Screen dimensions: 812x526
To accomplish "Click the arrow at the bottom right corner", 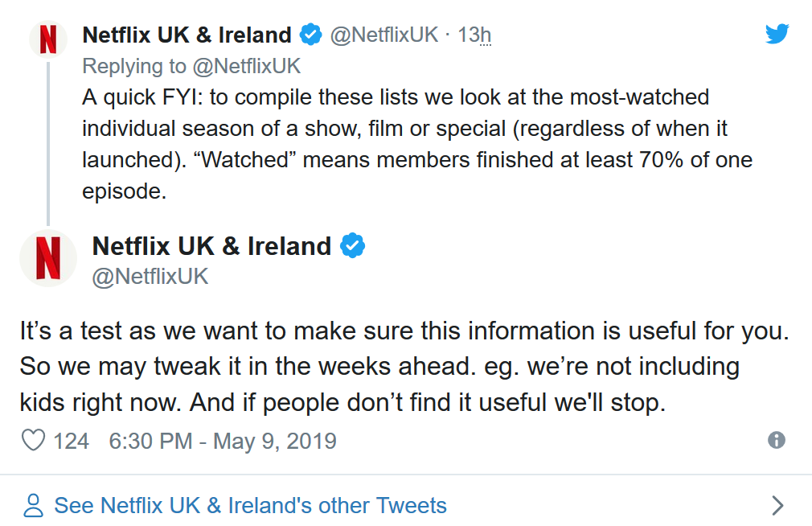I will pos(777,505).
